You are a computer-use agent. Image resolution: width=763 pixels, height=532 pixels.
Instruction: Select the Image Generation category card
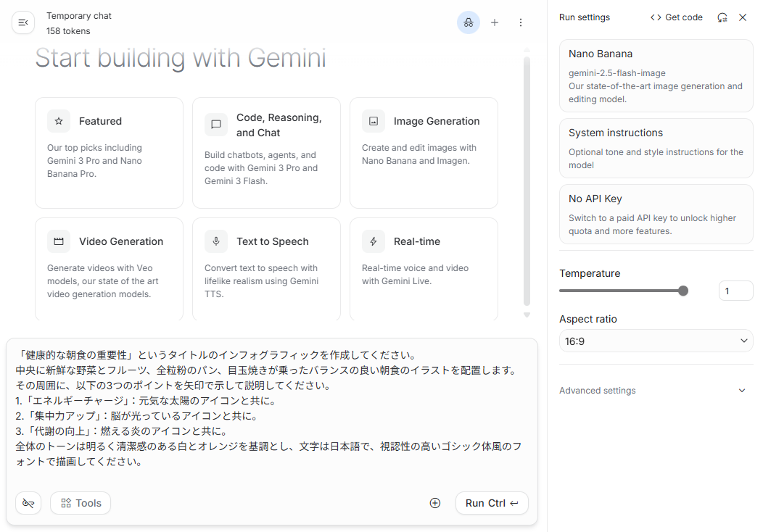click(x=424, y=152)
